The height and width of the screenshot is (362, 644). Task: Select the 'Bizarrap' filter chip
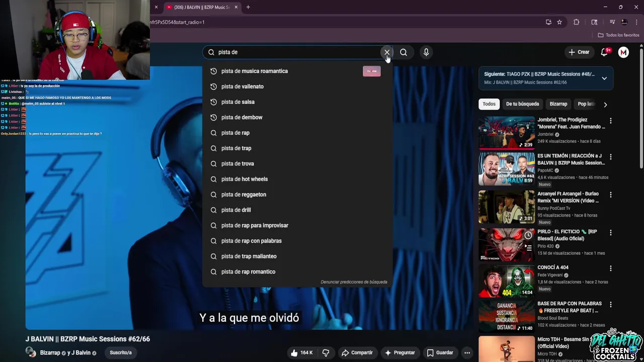(x=558, y=104)
